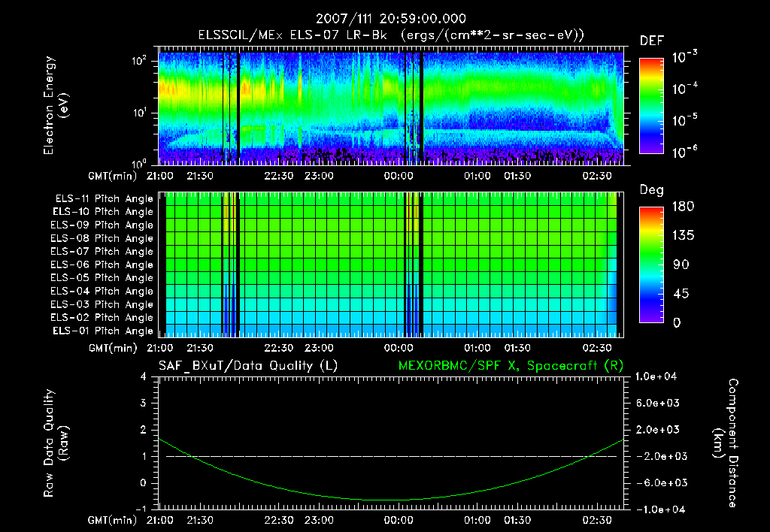The image size is (770, 532).
Task: Click the ELSSCIL/MEx ELS-07 LR-Bk plot subtitle
Action: click(x=391, y=35)
